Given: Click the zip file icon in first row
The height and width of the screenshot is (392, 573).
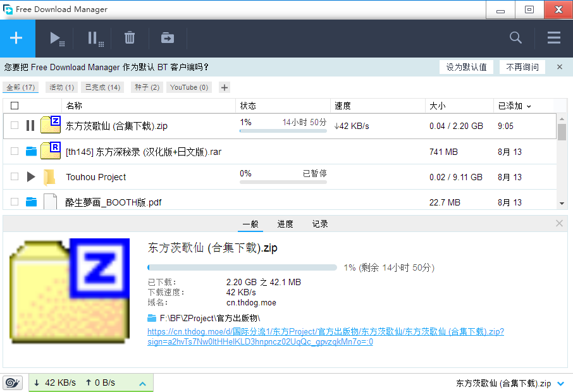Looking at the screenshot, I should (51, 125).
